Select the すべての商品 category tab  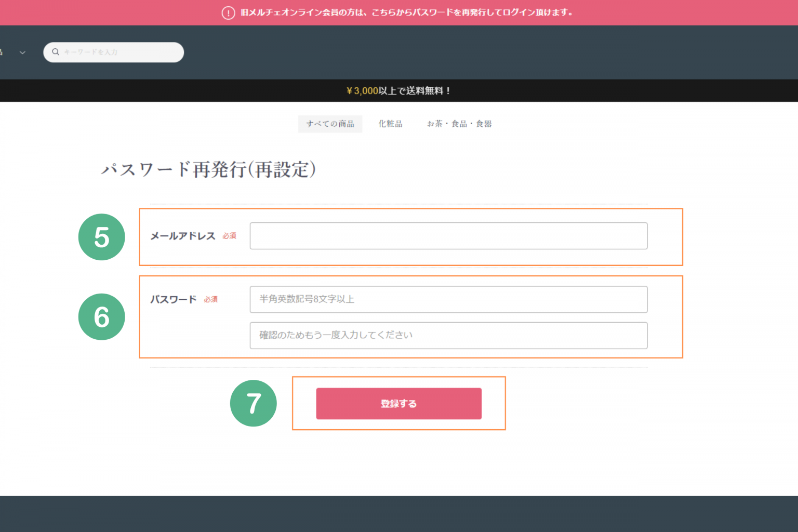(330, 124)
